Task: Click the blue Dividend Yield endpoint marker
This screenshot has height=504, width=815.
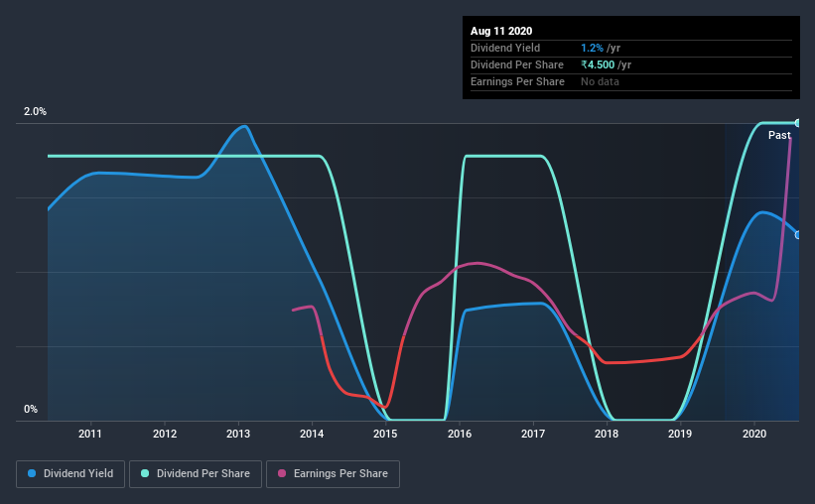Action: click(x=798, y=235)
